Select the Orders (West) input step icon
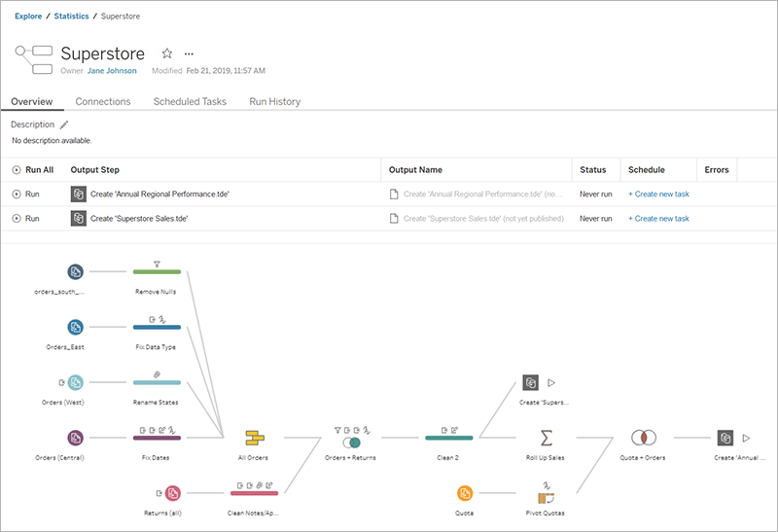 click(76, 382)
